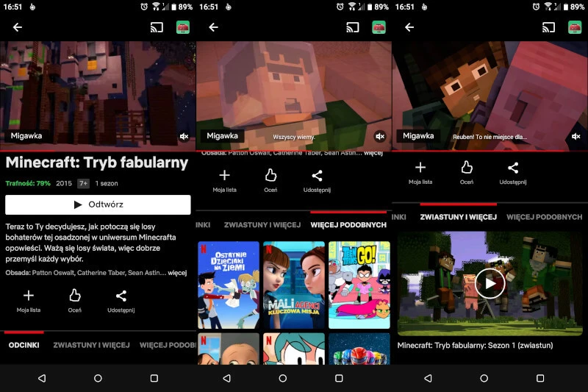Tap Cast icon in left phone screen

(x=157, y=27)
